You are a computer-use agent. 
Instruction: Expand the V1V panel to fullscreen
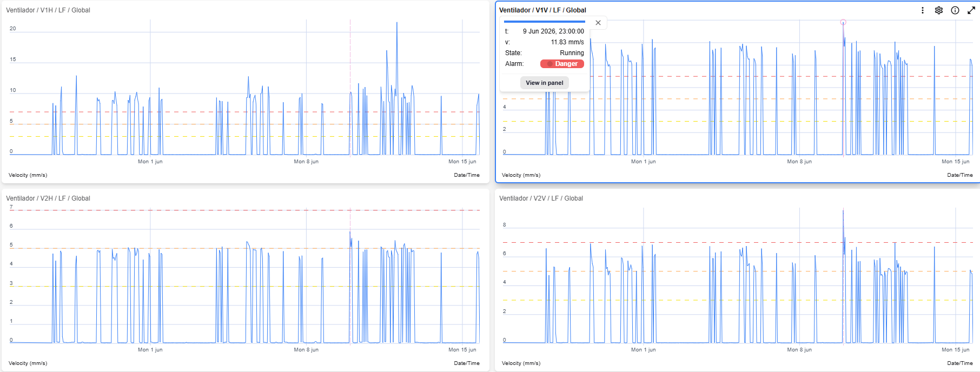[x=971, y=10]
